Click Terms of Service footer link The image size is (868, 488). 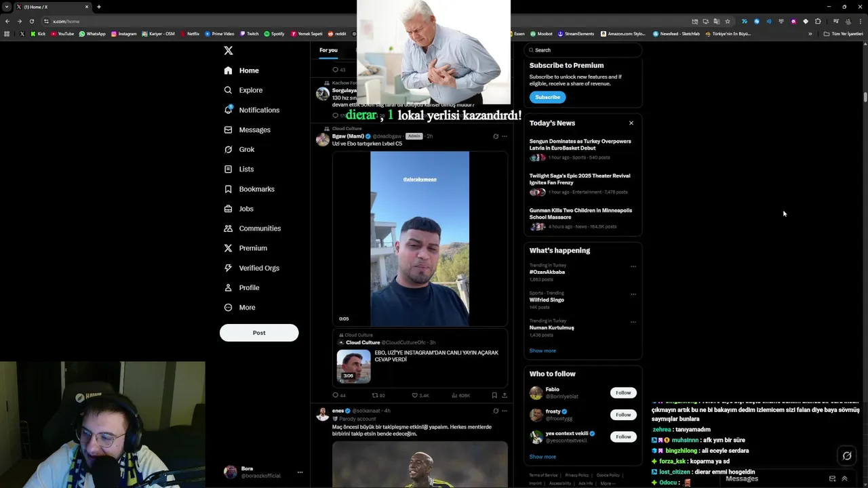(x=543, y=475)
